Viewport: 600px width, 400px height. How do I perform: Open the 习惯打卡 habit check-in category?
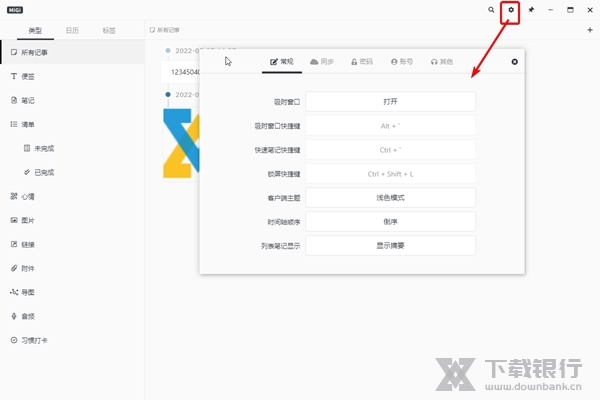tap(72, 340)
